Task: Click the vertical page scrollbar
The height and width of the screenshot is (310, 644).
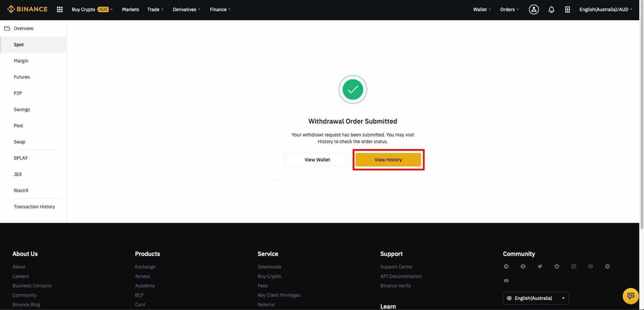Action: (x=642, y=115)
